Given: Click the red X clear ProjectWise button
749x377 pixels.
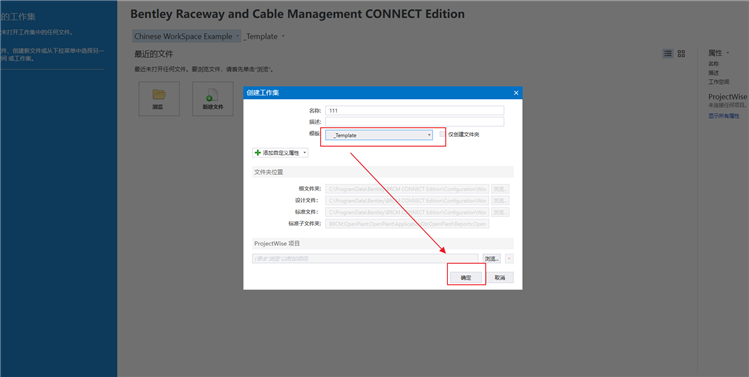Looking at the screenshot, I should tap(509, 259).
